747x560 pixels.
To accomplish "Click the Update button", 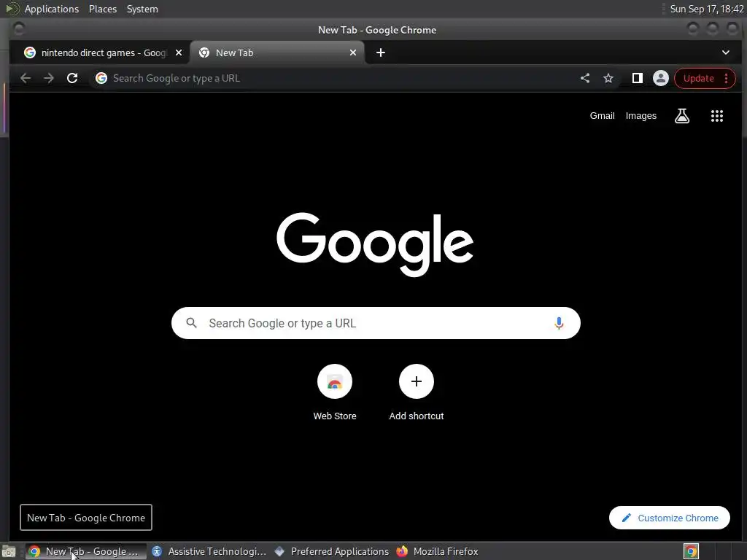I will 698,78.
